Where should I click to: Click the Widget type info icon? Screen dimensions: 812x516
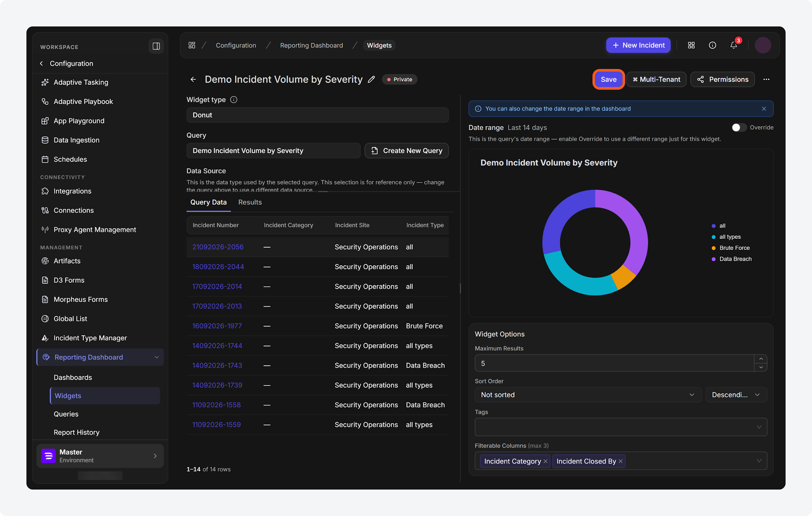[234, 100]
